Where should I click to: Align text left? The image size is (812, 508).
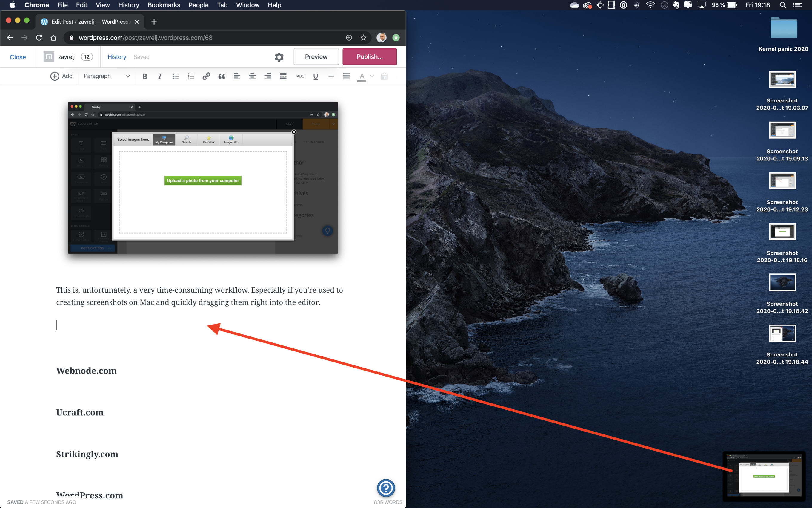coord(237,76)
